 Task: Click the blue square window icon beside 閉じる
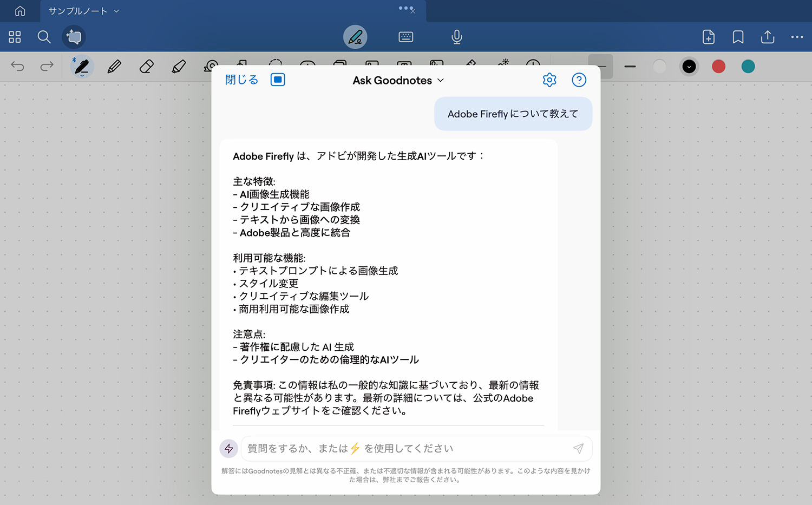[x=278, y=80]
